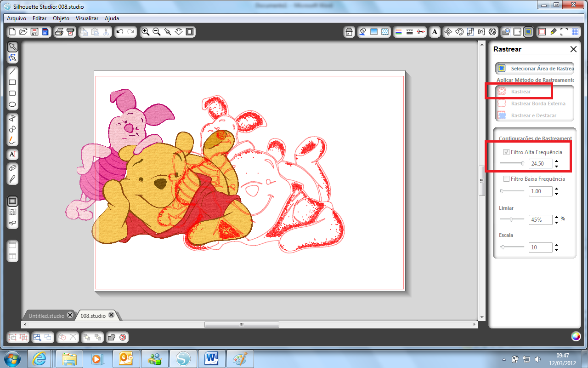Image resolution: width=588 pixels, height=368 pixels.
Task: Click the Escala value field
Action: pos(540,247)
